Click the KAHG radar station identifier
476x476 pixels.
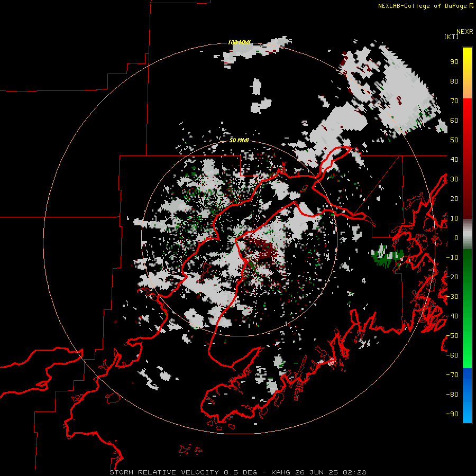[281, 472]
